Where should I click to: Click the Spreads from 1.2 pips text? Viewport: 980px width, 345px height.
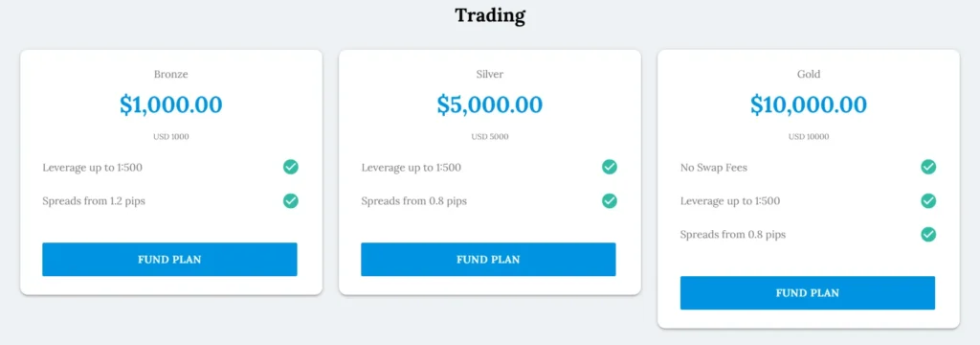pos(94,201)
